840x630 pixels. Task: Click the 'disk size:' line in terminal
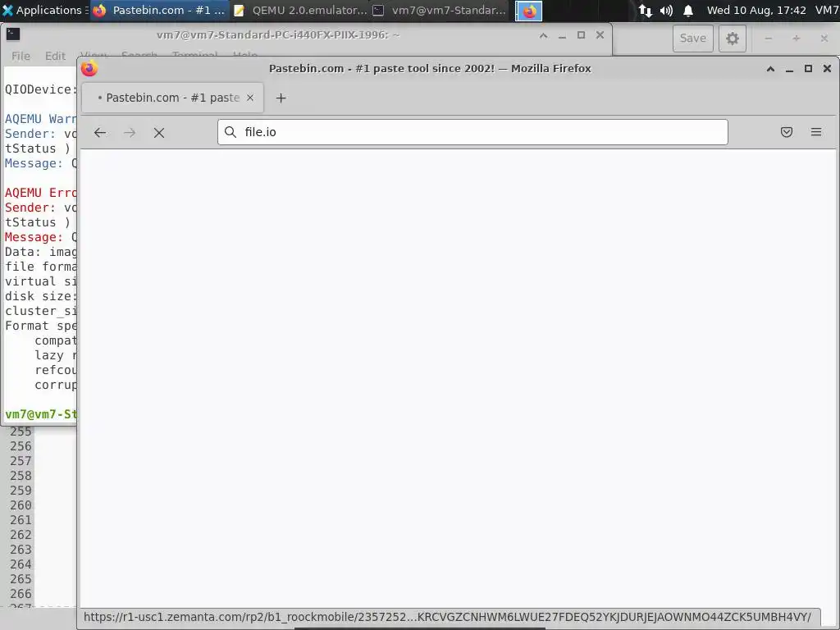(41, 296)
